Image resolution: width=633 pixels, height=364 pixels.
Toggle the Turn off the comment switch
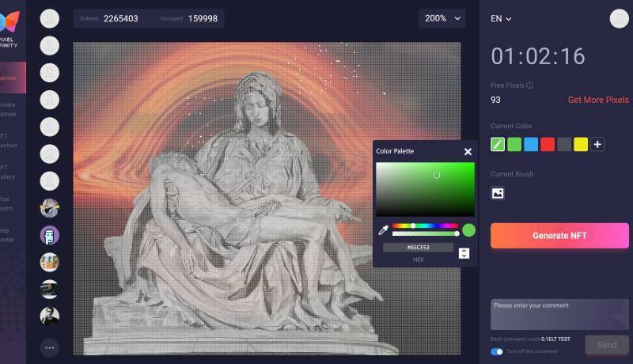497,352
